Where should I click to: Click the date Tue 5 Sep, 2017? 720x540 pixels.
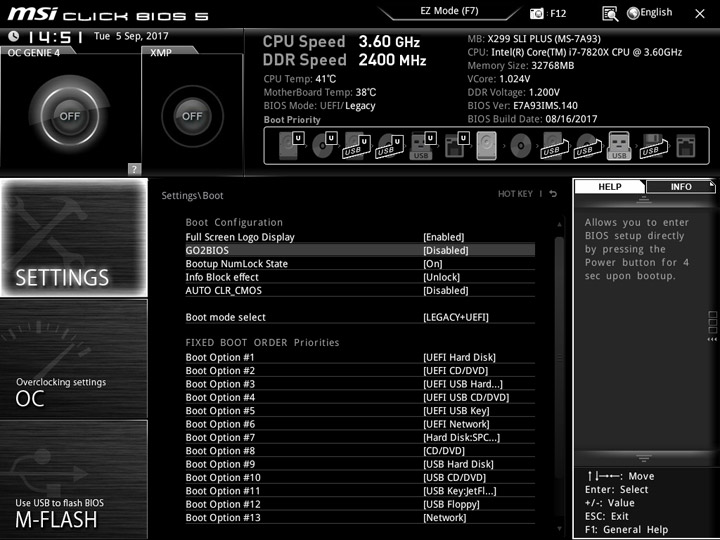click(x=131, y=36)
